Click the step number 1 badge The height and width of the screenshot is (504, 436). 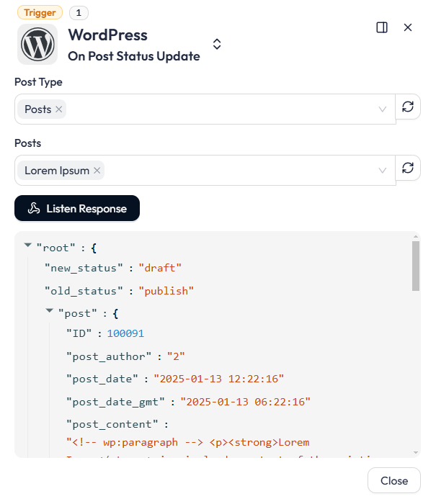pyautogui.click(x=79, y=13)
